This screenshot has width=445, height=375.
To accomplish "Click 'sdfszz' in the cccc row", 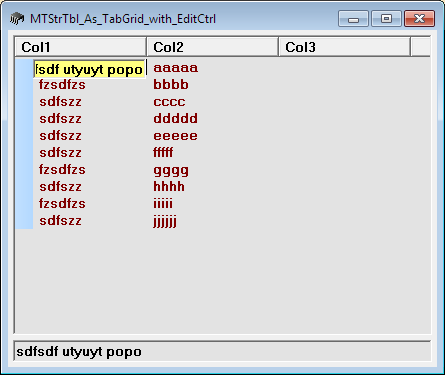I will tap(60, 102).
